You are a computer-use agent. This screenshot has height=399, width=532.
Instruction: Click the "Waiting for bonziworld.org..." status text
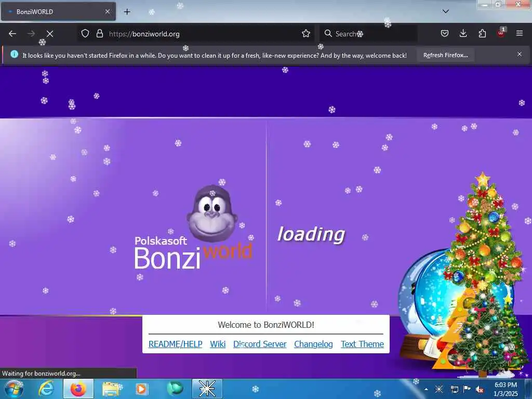[42, 374]
